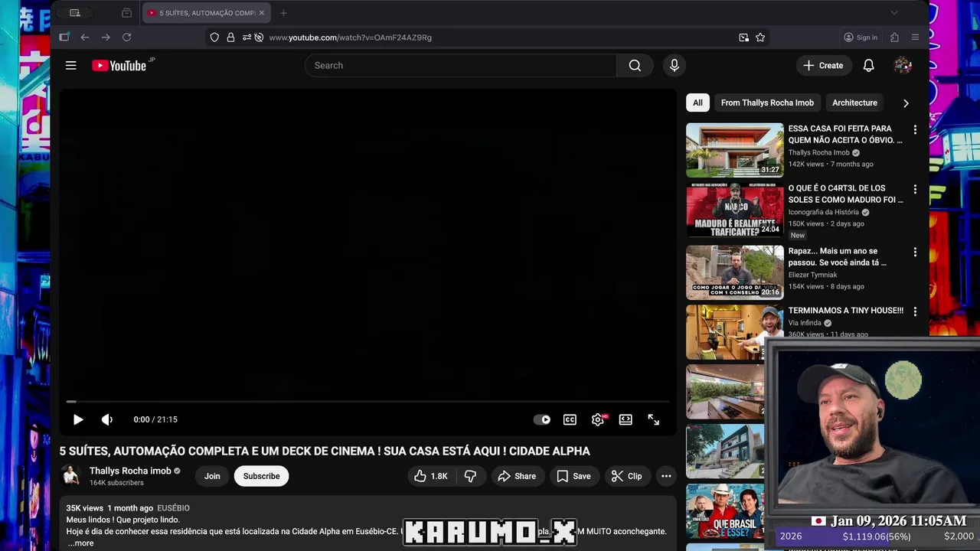Open options for ESSA CASA FOI FEITA video

point(915,130)
